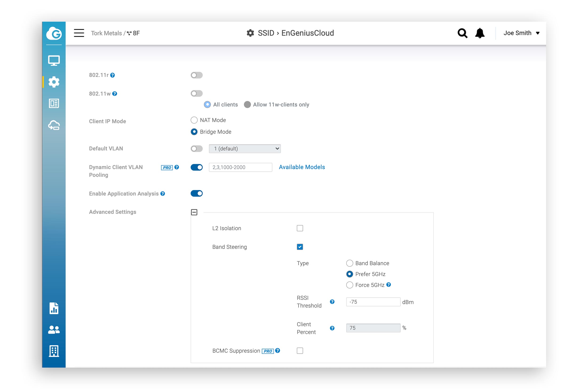Collapse the Advanced Settings section
This screenshot has width=588, height=392.
[194, 212]
